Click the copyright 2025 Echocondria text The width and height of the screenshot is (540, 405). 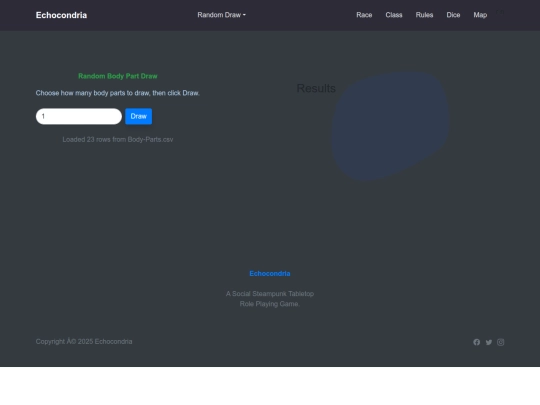(x=84, y=342)
